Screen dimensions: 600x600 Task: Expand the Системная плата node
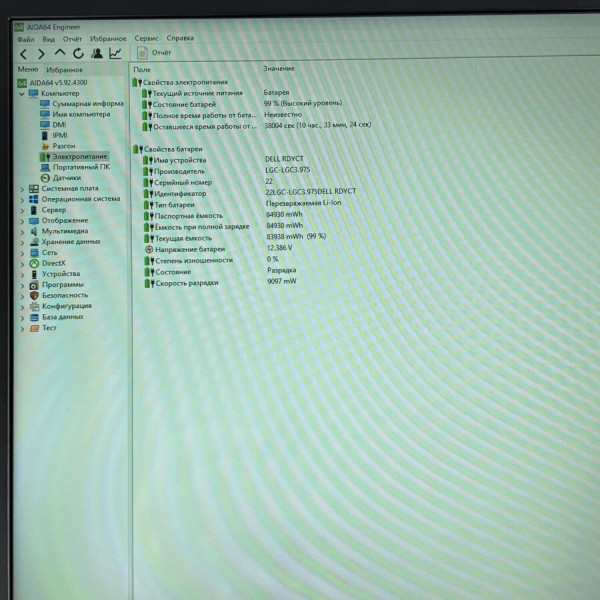tap(22, 189)
